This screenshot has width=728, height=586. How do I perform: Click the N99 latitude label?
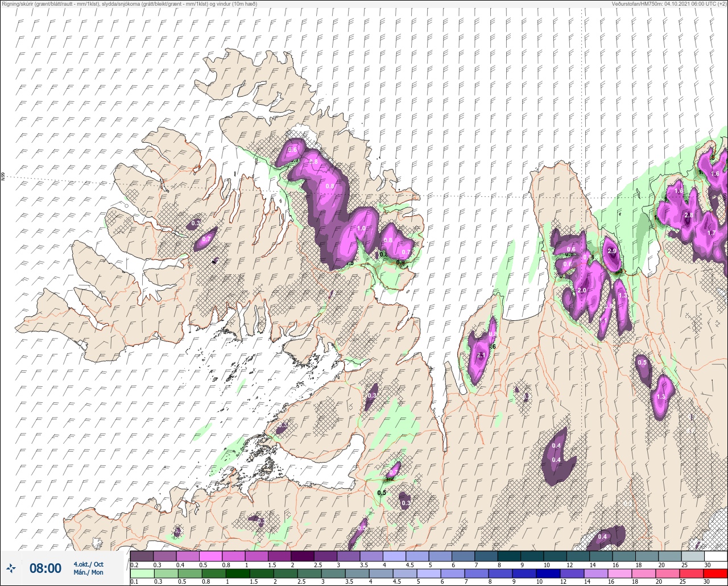3,177
